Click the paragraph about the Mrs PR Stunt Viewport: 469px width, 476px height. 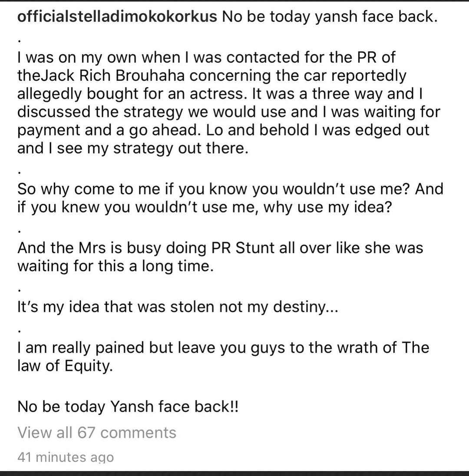point(220,257)
